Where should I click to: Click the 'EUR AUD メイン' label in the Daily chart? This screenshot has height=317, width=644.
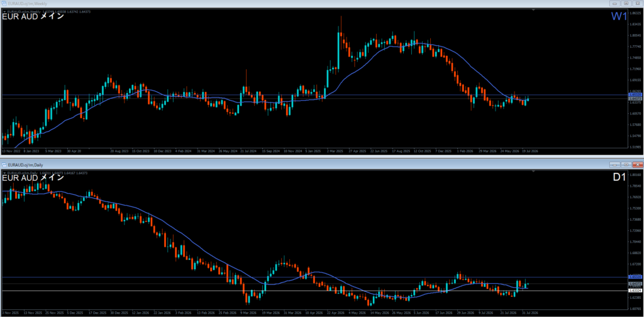click(x=33, y=178)
